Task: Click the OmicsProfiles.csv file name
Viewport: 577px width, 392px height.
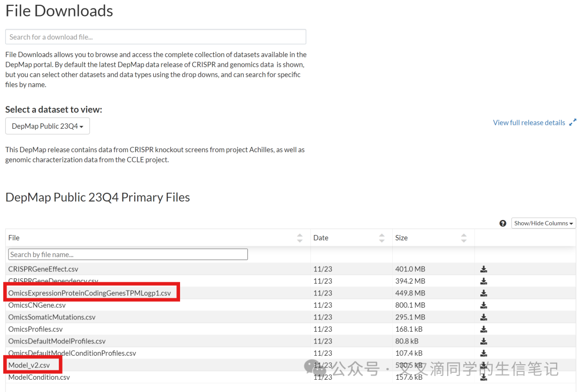Action: [x=35, y=329]
